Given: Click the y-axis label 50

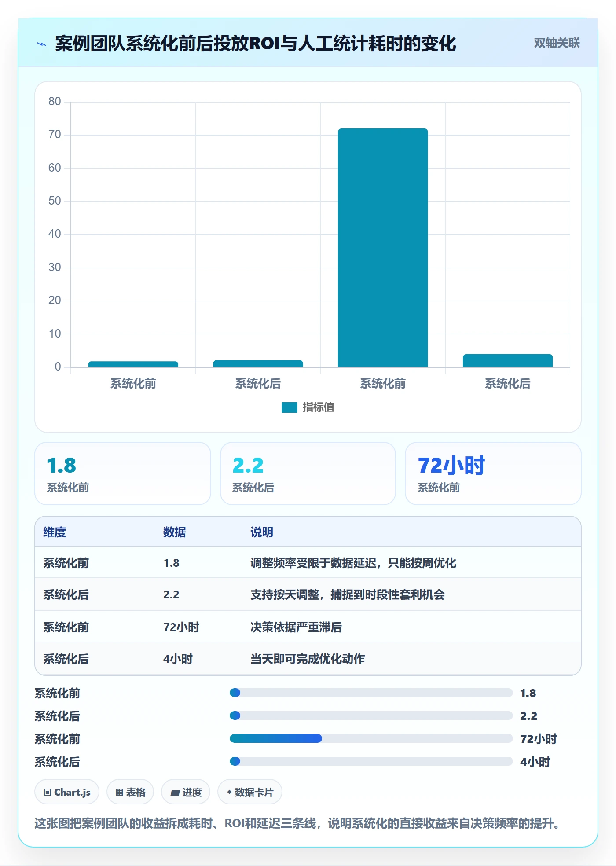Looking at the screenshot, I should [55, 201].
